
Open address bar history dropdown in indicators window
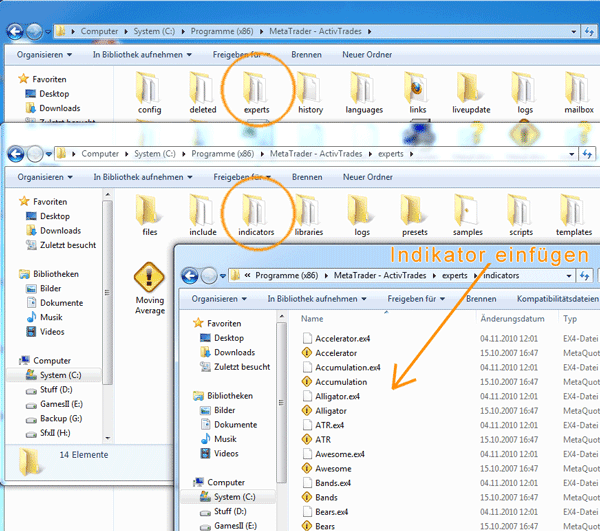point(569,275)
